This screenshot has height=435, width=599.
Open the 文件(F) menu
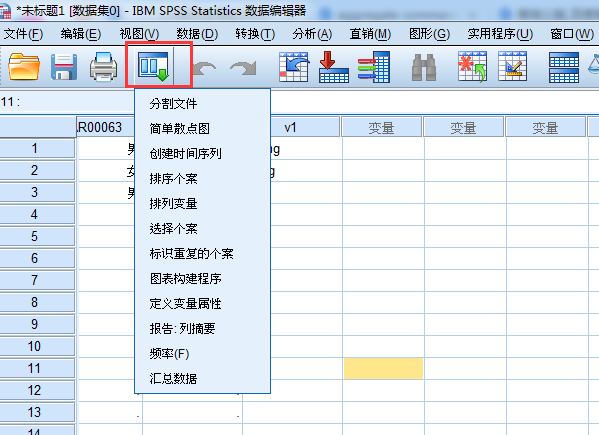(x=23, y=34)
